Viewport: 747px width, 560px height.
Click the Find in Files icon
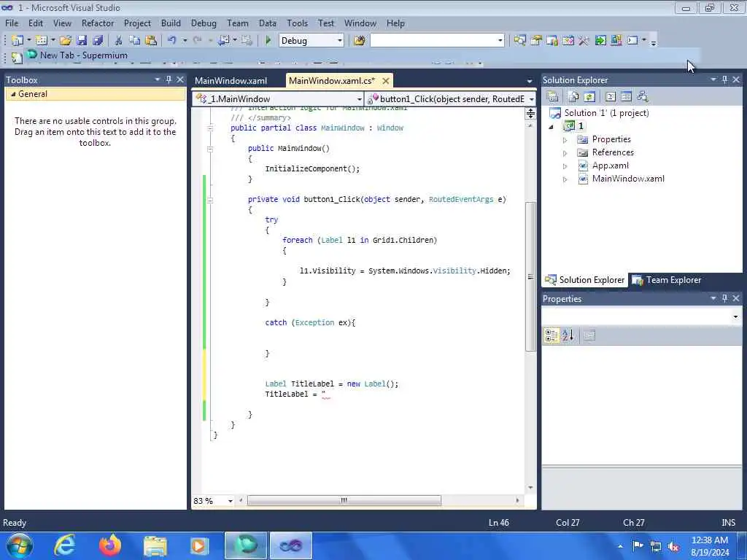(x=359, y=41)
